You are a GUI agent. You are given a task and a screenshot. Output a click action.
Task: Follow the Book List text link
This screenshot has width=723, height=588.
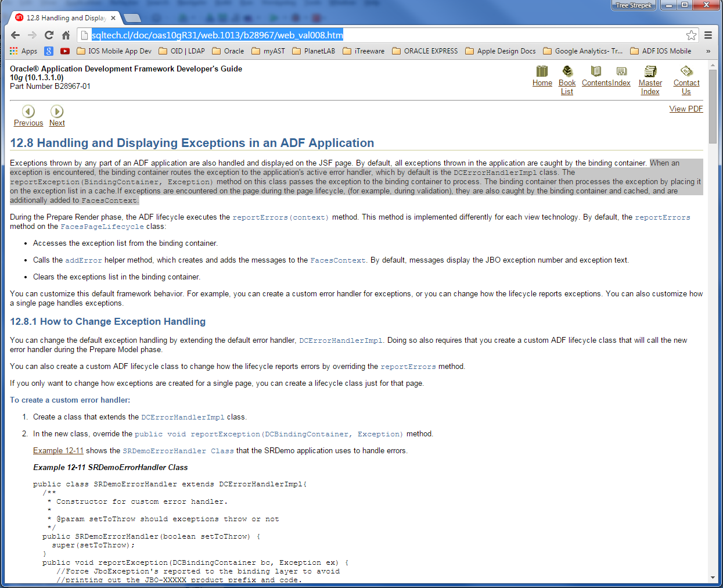click(x=567, y=87)
